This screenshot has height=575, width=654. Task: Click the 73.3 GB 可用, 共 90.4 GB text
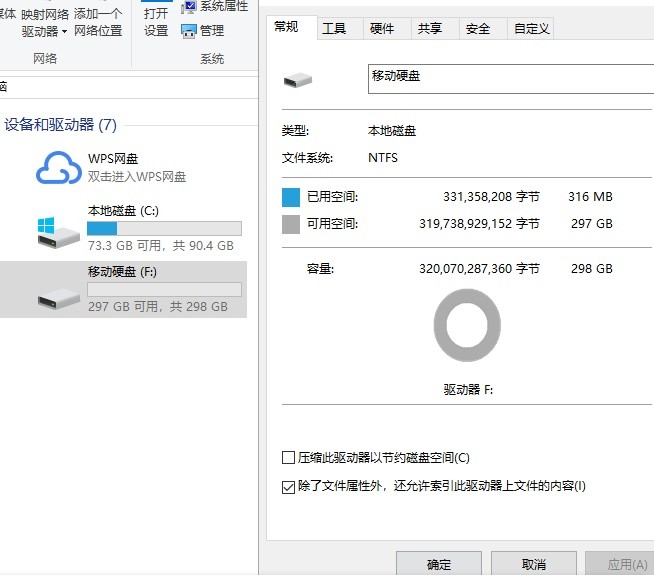[161, 246]
